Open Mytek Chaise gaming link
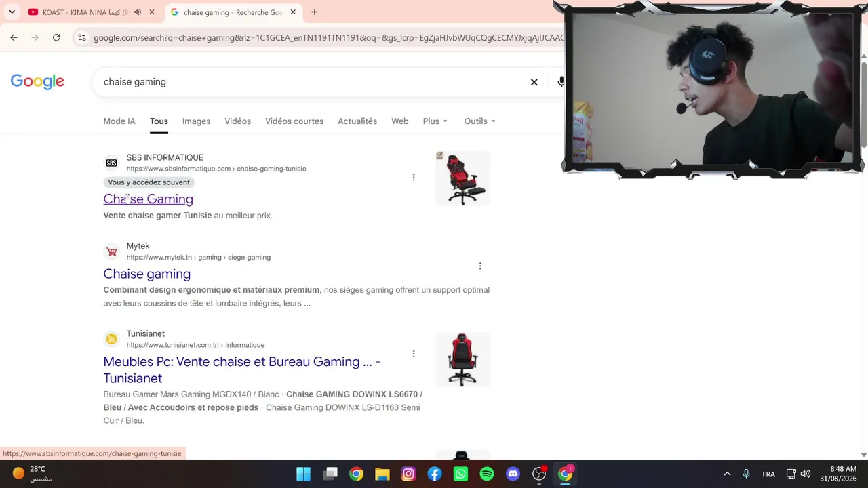The width and height of the screenshot is (868, 488). 146,274
